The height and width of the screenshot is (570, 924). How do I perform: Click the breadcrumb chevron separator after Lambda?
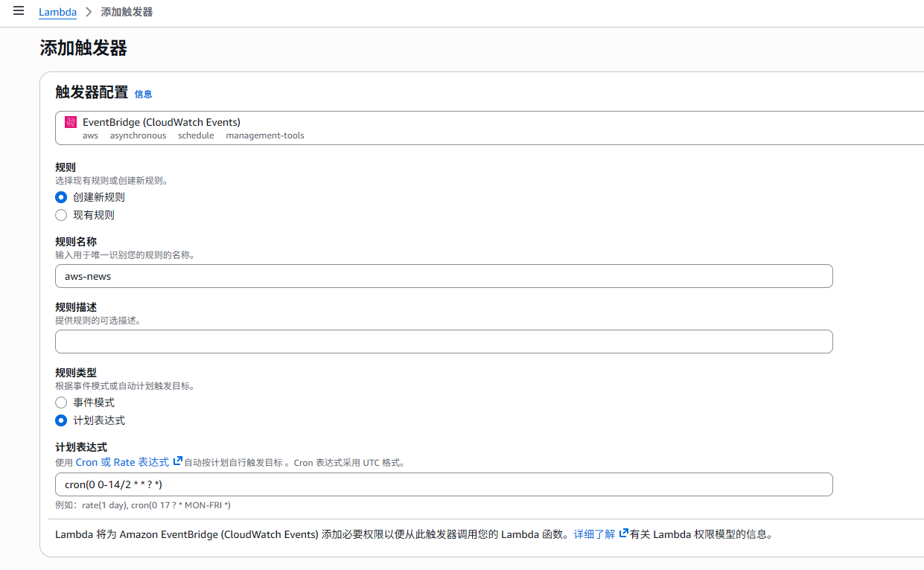point(89,13)
